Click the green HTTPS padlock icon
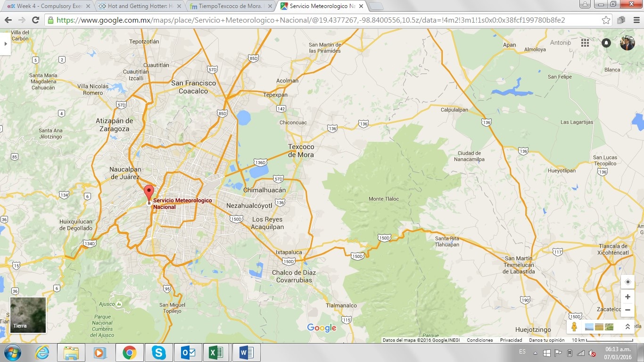The height and width of the screenshot is (362, 644). 50,20
